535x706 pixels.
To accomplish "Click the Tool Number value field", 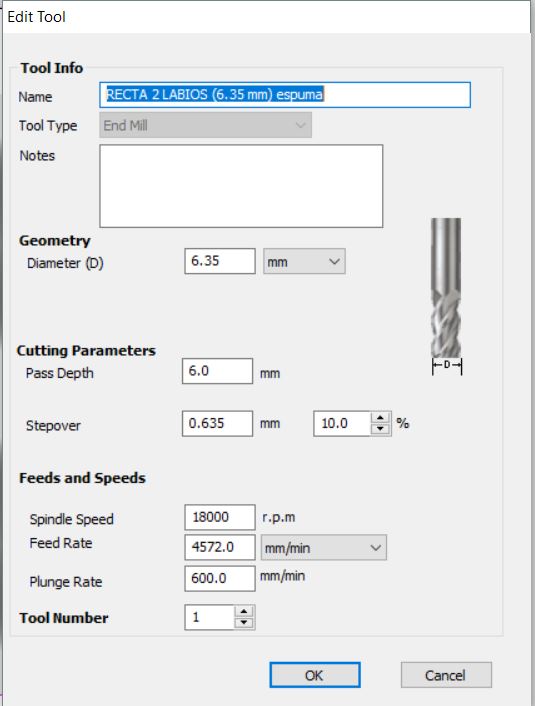I will (210, 617).
